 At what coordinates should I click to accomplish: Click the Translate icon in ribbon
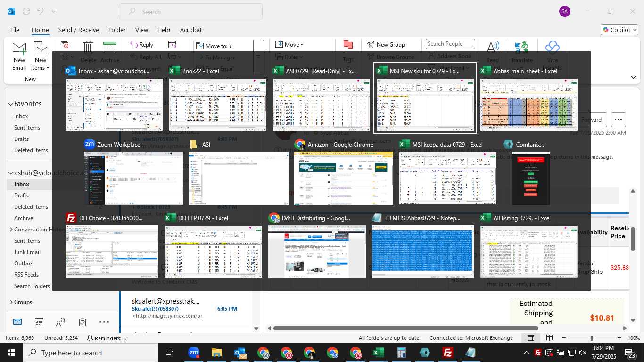[521, 47]
